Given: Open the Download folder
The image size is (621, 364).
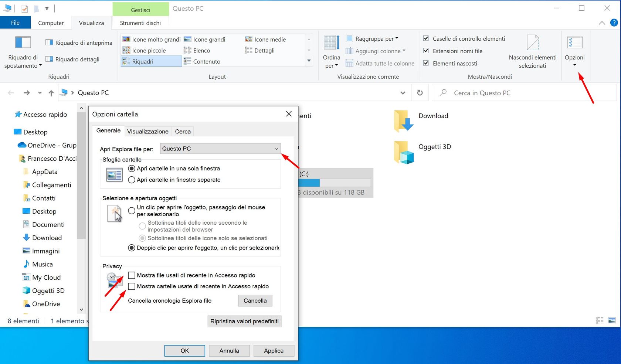Looking at the screenshot, I should click(433, 116).
